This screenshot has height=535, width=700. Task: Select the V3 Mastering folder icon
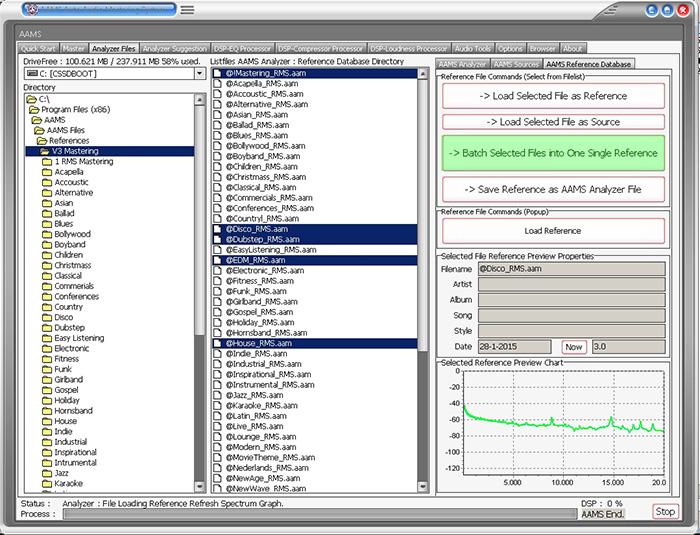coord(45,151)
